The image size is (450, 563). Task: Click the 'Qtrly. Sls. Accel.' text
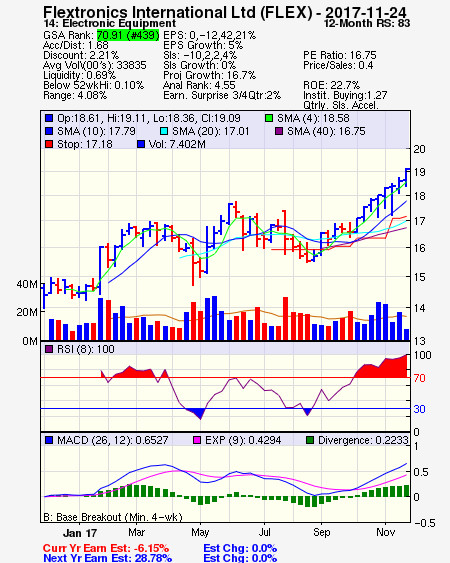pyautogui.click(x=341, y=105)
